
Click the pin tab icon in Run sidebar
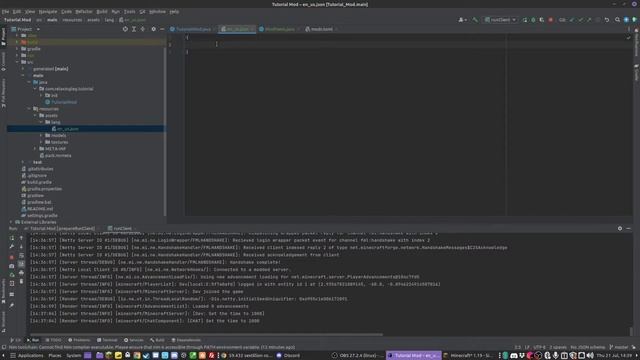coord(12,305)
